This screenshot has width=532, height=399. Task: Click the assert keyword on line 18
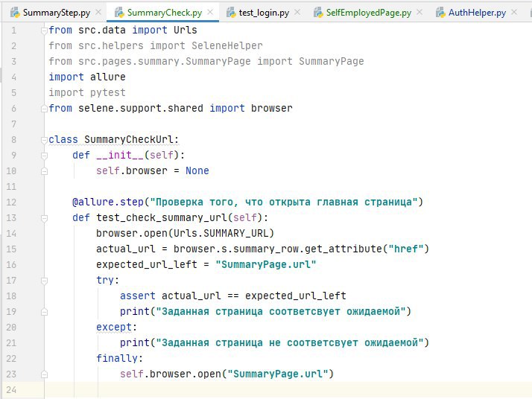tap(137, 296)
